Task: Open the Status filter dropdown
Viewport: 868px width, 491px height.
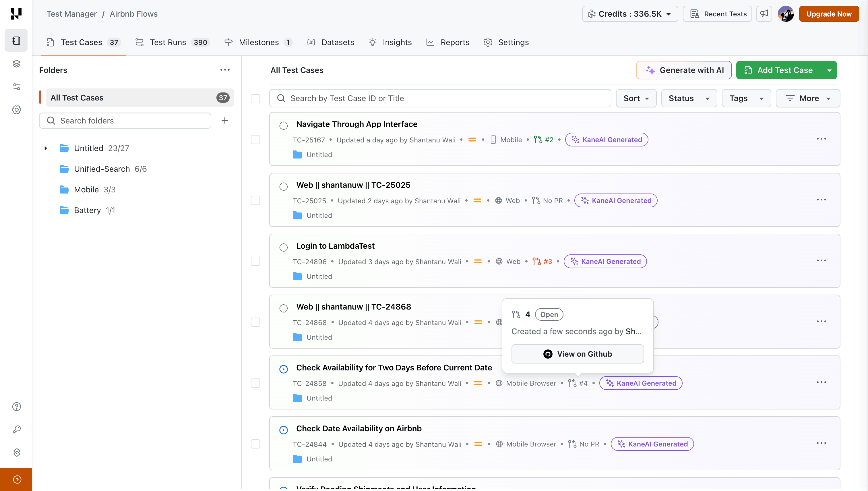Action: (x=689, y=98)
